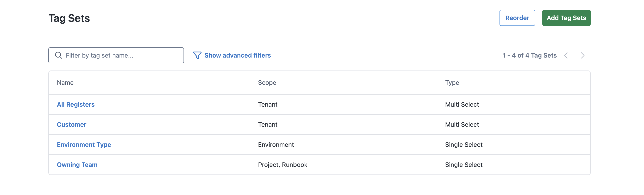Open the Environment Type tag set
Screen dimensions: 644x195
tap(84, 145)
